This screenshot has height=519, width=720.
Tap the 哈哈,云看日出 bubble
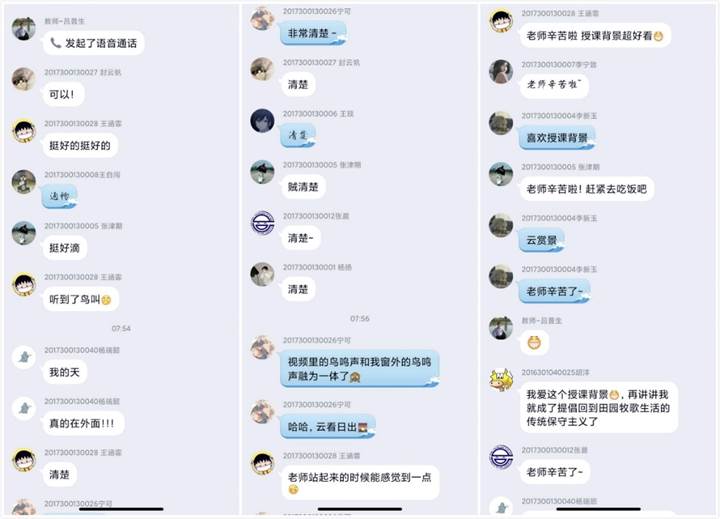pyautogui.click(x=328, y=427)
